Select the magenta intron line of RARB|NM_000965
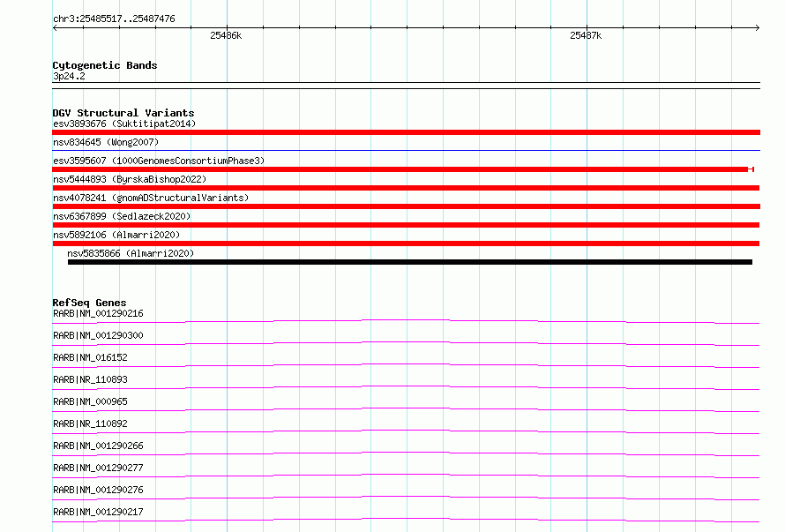The height and width of the screenshot is (532, 785). click(x=406, y=409)
